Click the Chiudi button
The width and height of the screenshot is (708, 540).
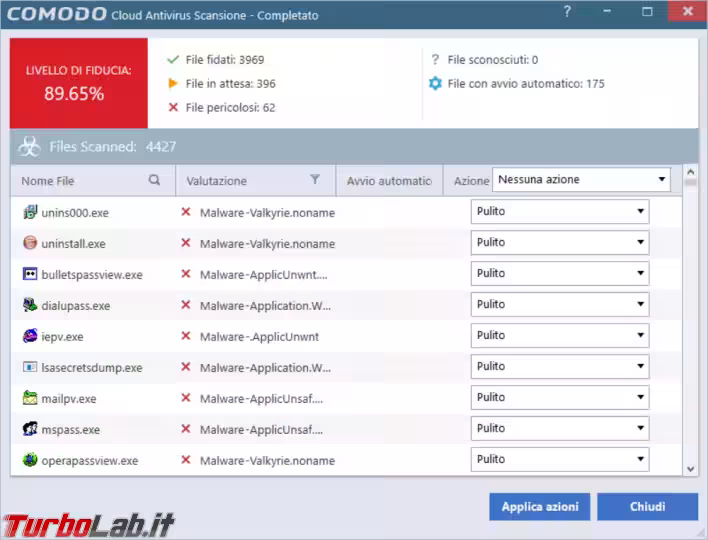coord(647,507)
